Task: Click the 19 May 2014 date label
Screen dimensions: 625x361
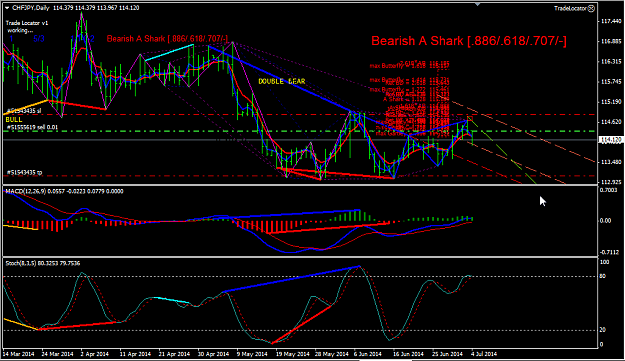Action: pyautogui.click(x=293, y=354)
